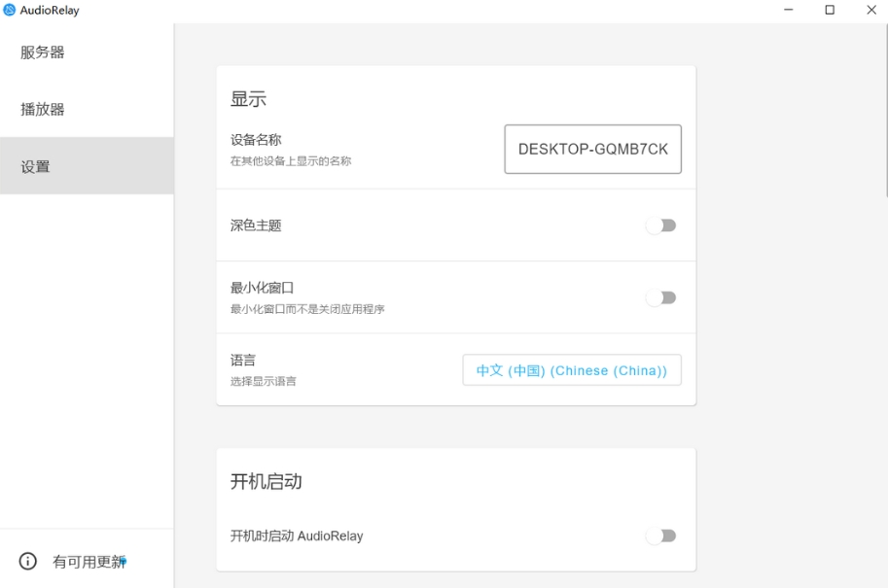Click the 显示 section heading

[248, 98]
